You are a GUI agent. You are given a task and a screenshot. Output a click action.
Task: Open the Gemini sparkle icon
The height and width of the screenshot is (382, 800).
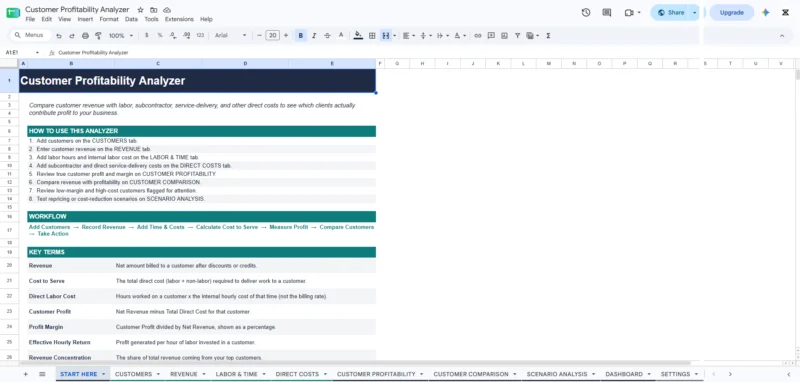[765, 13]
